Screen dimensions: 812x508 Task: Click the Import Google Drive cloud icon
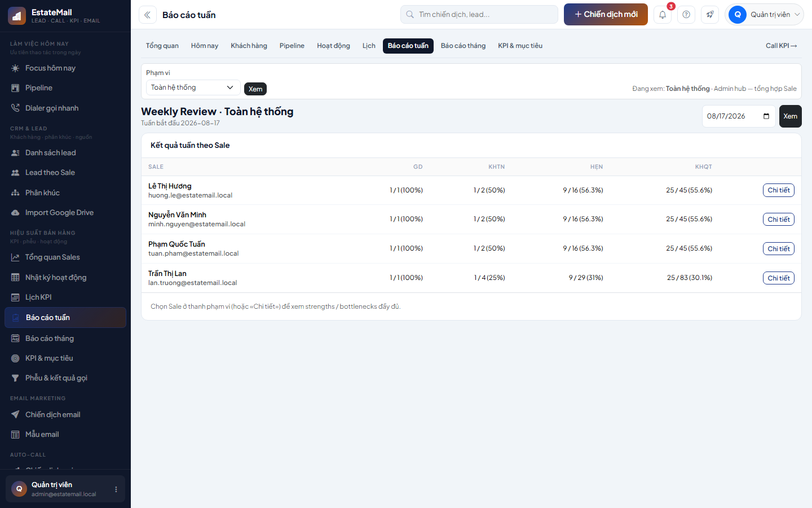click(x=15, y=212)
